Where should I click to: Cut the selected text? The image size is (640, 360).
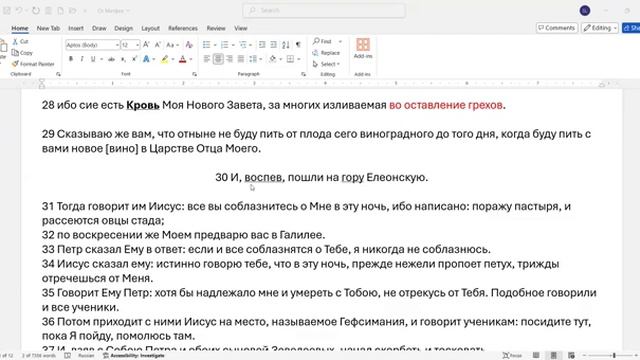(20, 41)
